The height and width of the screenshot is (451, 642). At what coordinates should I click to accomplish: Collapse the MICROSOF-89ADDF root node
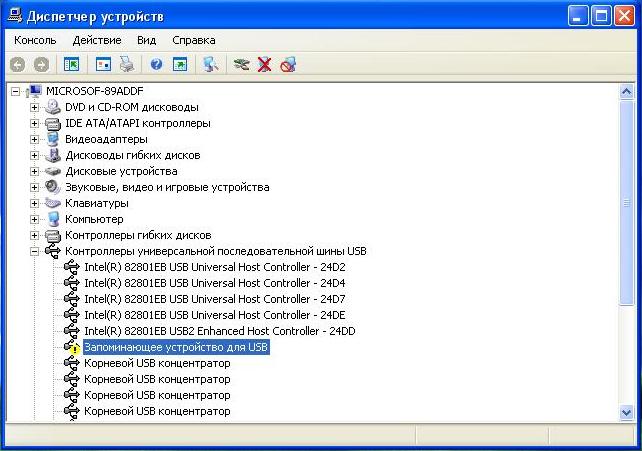tap(15, 91)
